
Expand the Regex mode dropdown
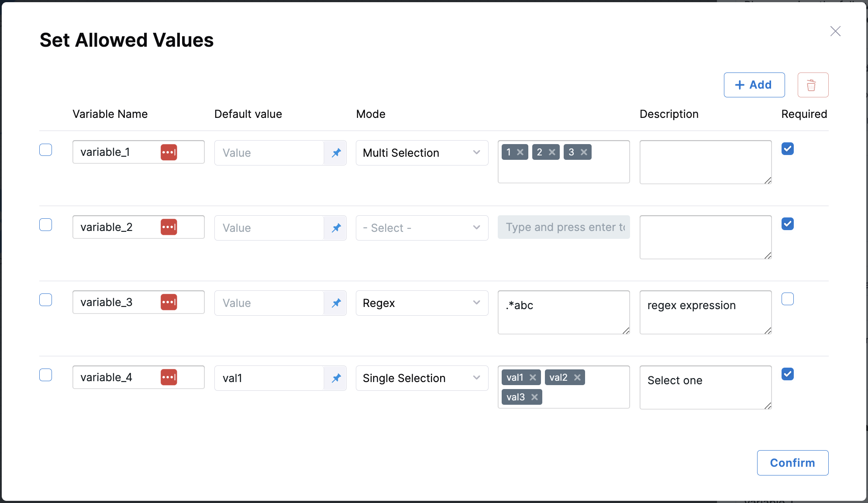click(422, 303)
